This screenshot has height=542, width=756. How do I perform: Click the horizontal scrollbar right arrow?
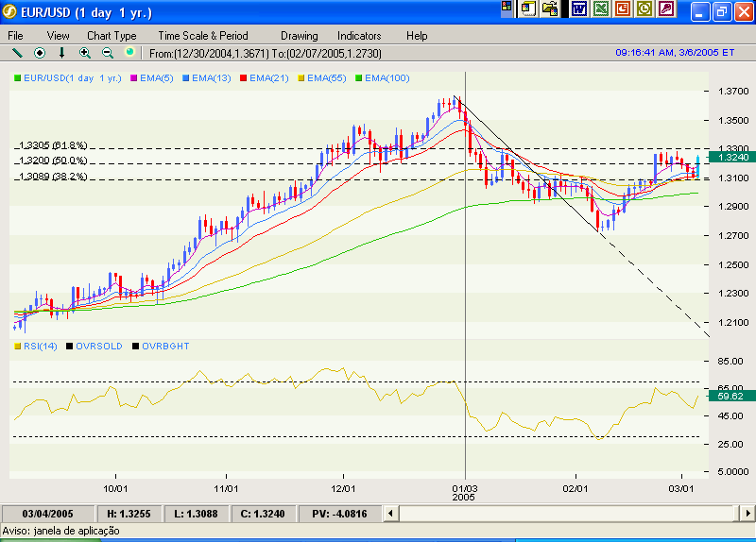(747, 514)
